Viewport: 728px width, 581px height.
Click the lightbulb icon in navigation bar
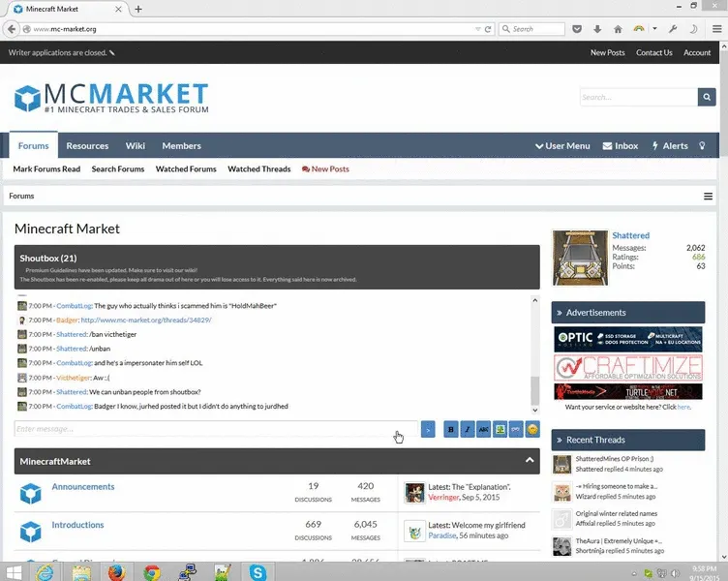(x=702, y=146)
